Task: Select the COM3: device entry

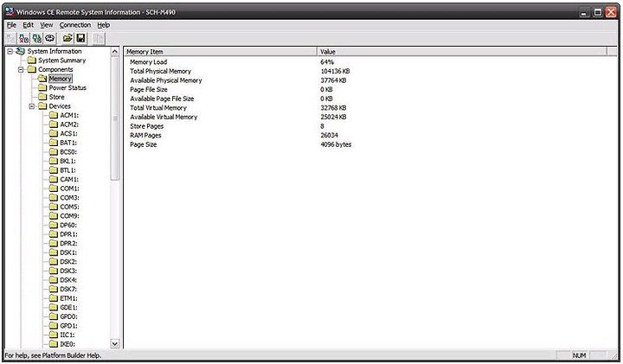Action: coord(69,197)
